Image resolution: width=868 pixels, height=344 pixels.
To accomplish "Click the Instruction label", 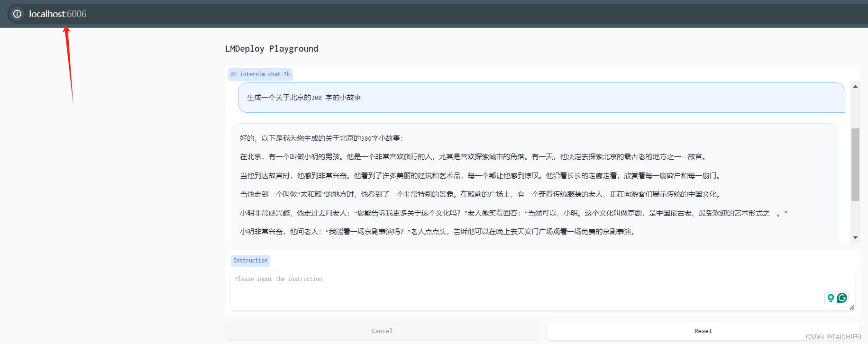I will (250, 261).
